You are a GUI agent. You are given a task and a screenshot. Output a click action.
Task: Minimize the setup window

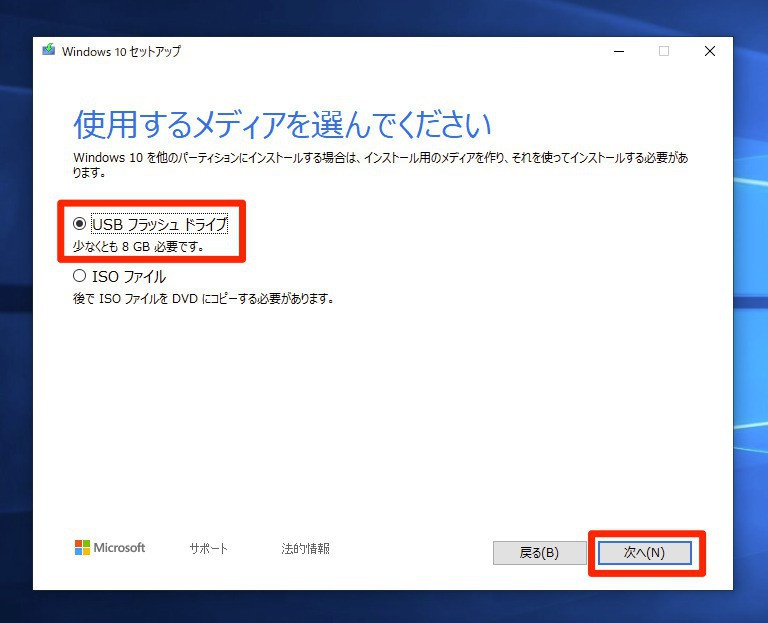click(619, 51)
